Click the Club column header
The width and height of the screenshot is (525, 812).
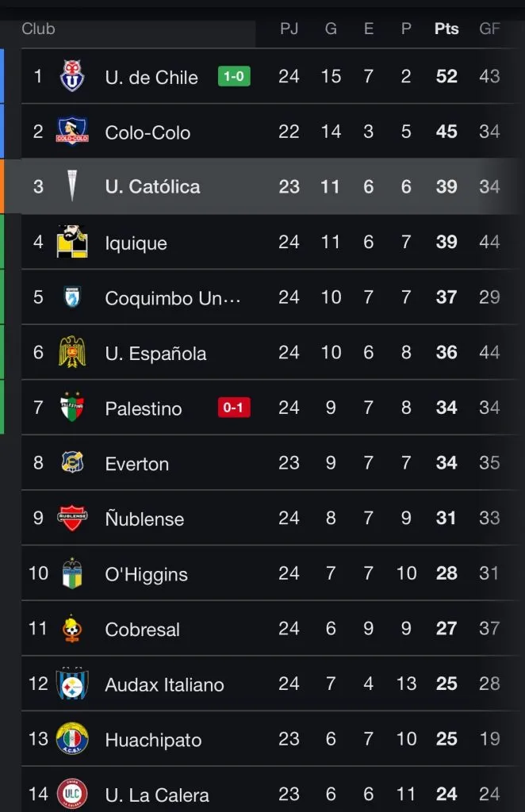click(38, 29)
